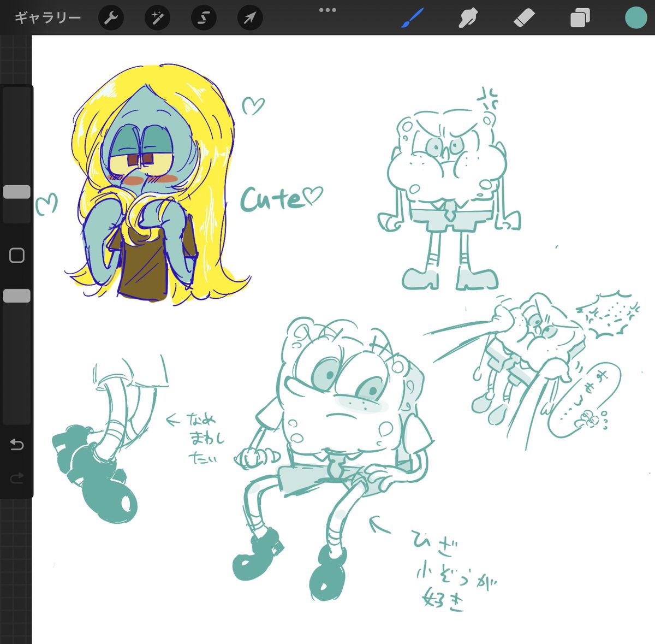Open the teal color picker
655x644 pixels.
pyautogui.click(x=635, y=18)
